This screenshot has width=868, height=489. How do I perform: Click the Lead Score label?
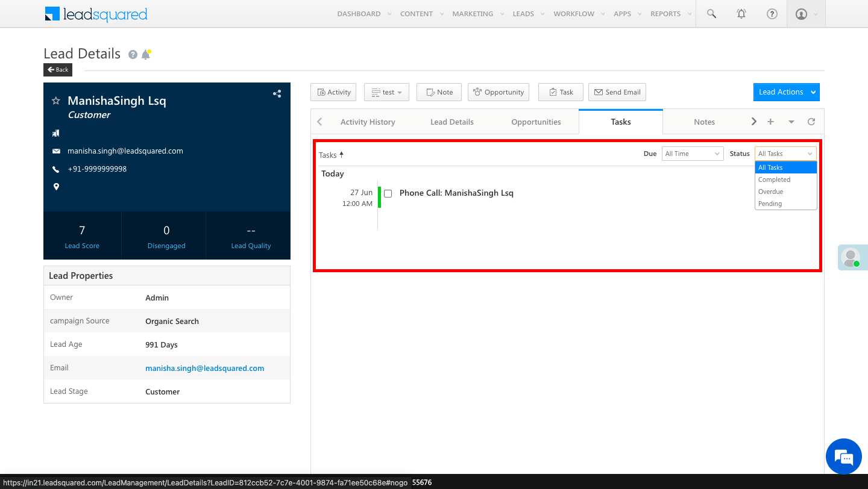point(82,246)
